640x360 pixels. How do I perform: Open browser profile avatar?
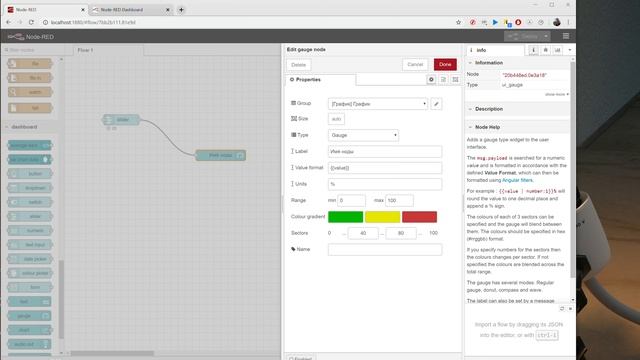[557, 22]
